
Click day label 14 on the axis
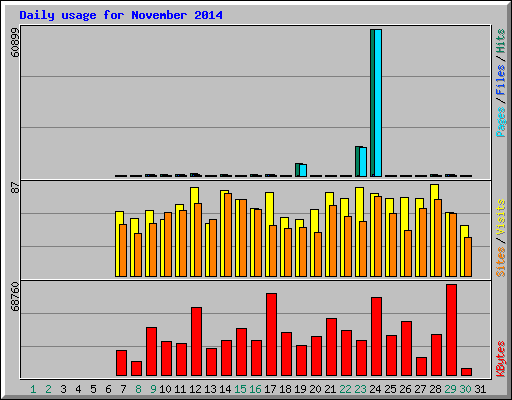pos(225,389)
